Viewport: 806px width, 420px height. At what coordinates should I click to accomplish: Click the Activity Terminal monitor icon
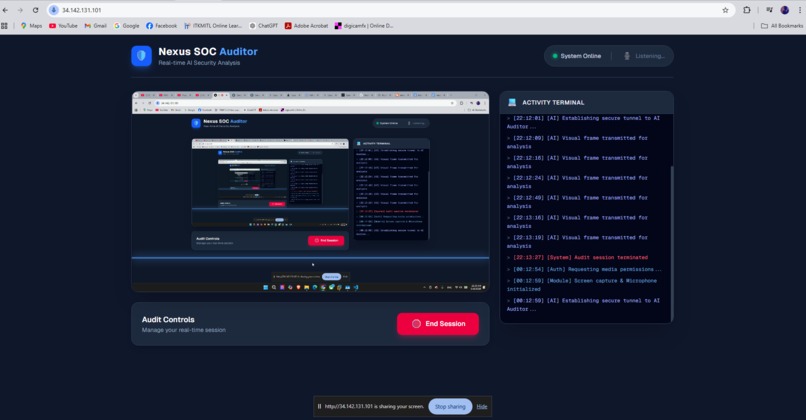tap(512, 102)
